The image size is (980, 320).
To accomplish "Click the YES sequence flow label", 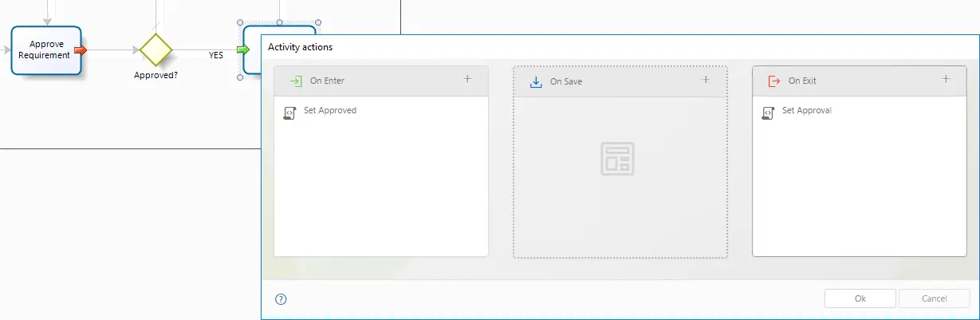I will coord(216,55).
